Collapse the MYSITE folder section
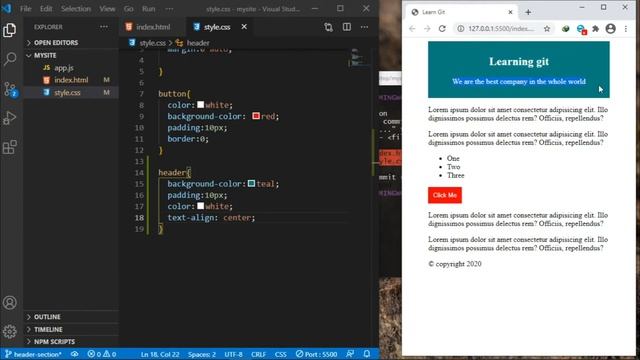This screenshot has width=640, height=360. (x=71, y=55)
